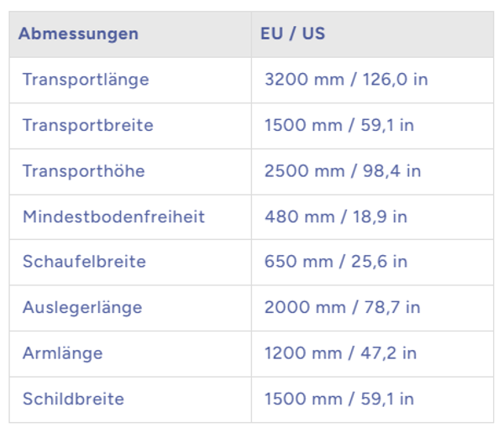The image size is (504, 433).
Task: Click the word Transport in Transporthöhe
Action: coord(58,171)
